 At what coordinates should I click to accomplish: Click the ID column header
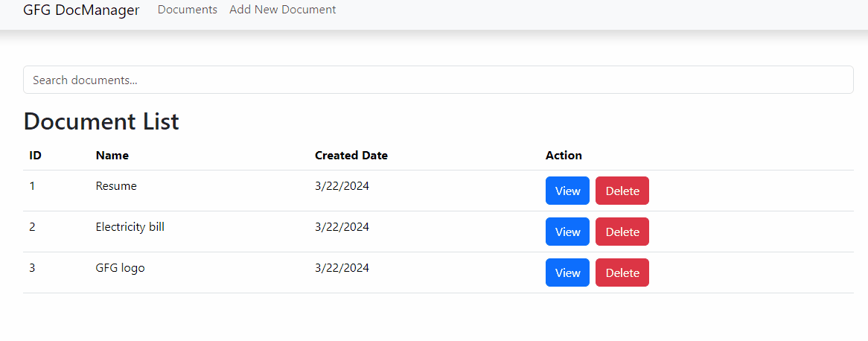[36, 156]
